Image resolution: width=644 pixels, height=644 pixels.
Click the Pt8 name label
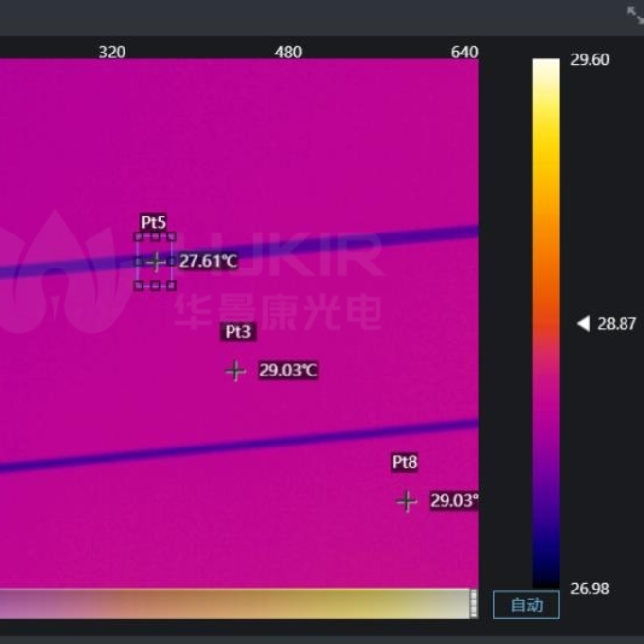pyautogui.click(x=405, y=463)
